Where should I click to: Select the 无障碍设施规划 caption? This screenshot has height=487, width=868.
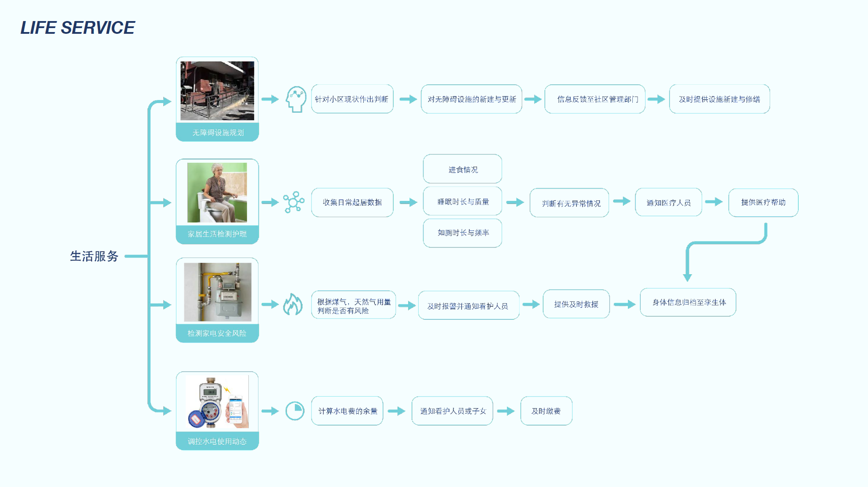coord(218,132)
